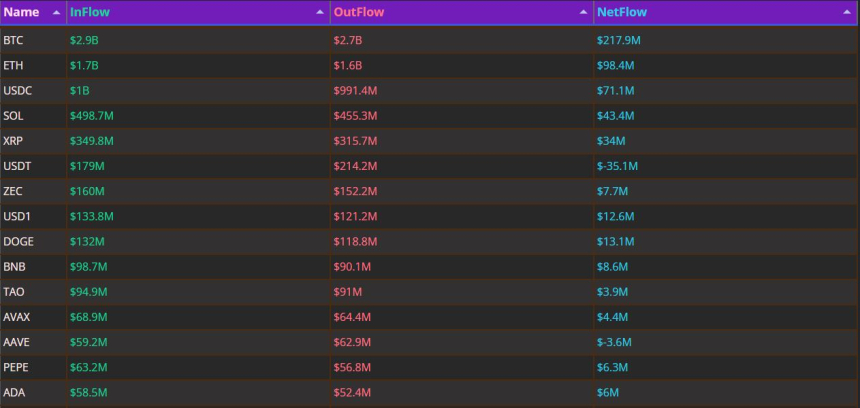Select ZEC outflow value $152.2M

[355, 191]
